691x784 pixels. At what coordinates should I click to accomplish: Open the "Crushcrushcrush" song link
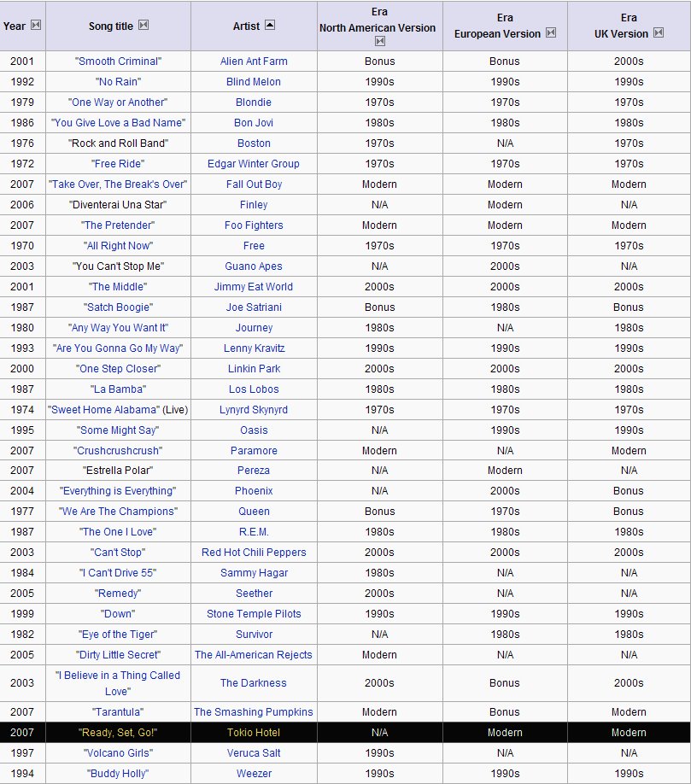[118, 450]
